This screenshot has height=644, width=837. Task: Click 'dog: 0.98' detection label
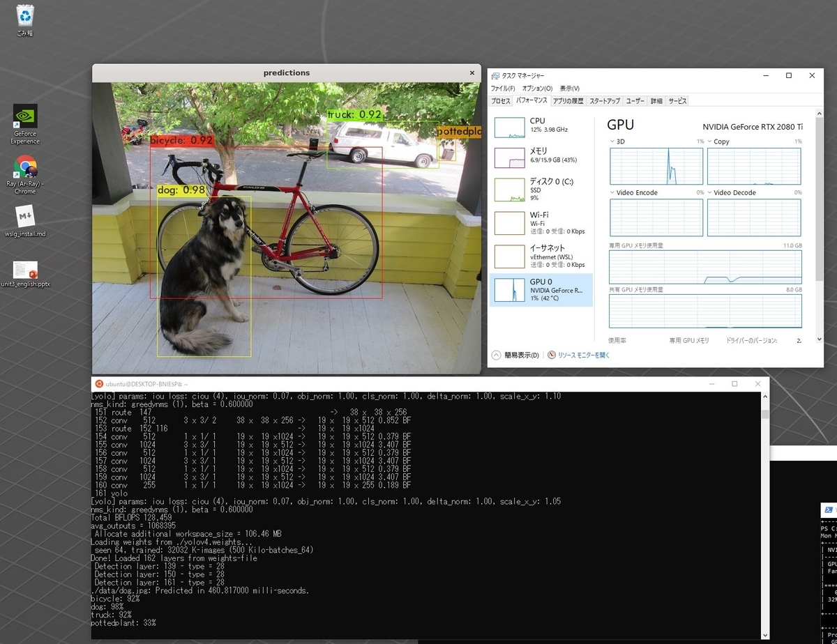(181, 190)
